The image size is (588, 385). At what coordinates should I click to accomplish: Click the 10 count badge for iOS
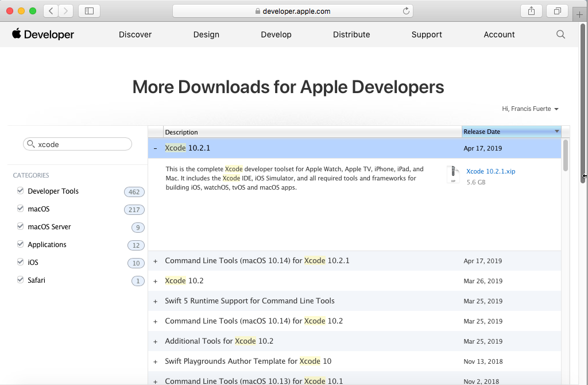(136, 263)
